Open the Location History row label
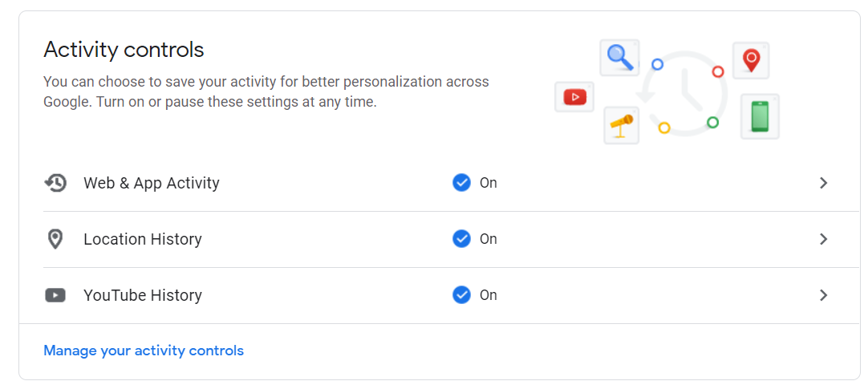This screenshot has height=381, width=868. pyautogui.click(x=143, y=239)
